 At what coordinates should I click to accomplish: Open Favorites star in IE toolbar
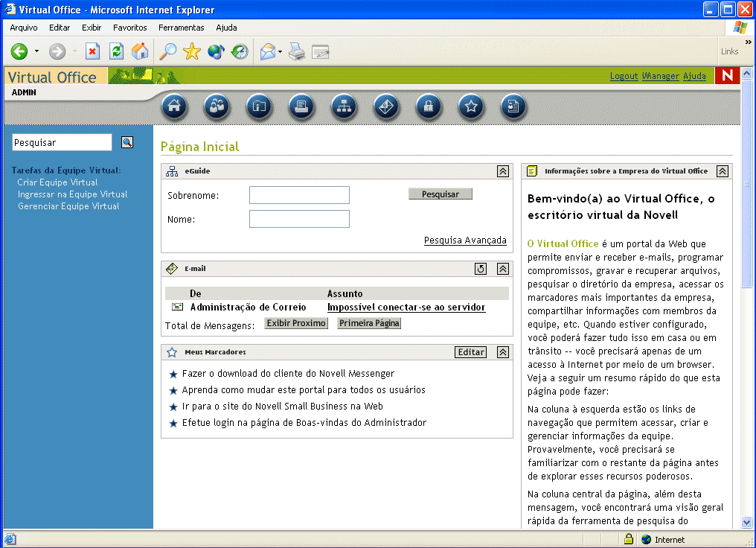click(192, 51)
